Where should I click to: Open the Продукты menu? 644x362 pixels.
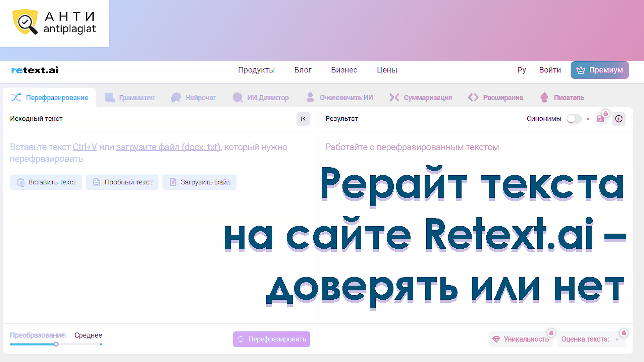tap(256, 70)
